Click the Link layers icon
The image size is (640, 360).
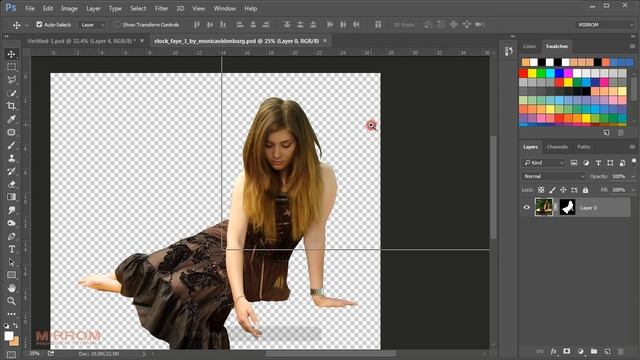pyautogui.click(x=540, y=351)
